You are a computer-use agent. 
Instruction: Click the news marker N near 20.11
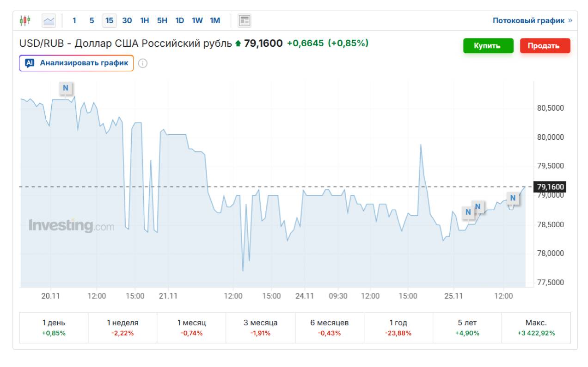click(65, 88)
